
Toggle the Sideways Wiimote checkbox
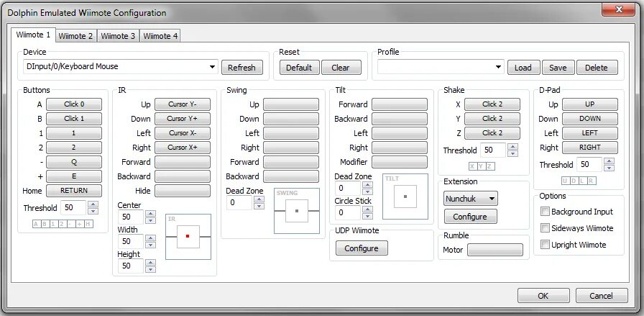(x=545, y=228)
